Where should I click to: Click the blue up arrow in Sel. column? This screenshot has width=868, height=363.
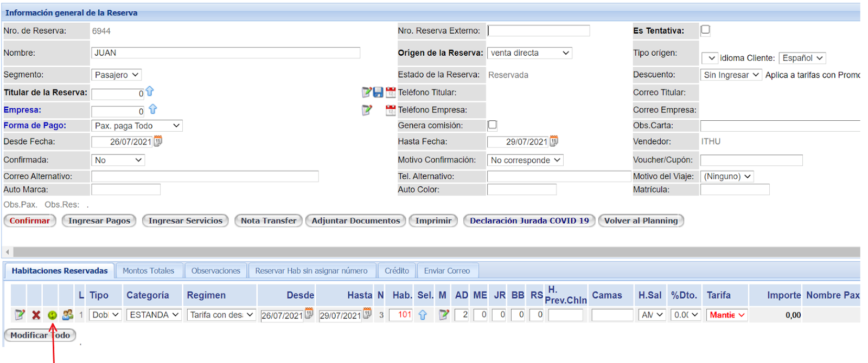pyautogui.click(x=423, y=315)
